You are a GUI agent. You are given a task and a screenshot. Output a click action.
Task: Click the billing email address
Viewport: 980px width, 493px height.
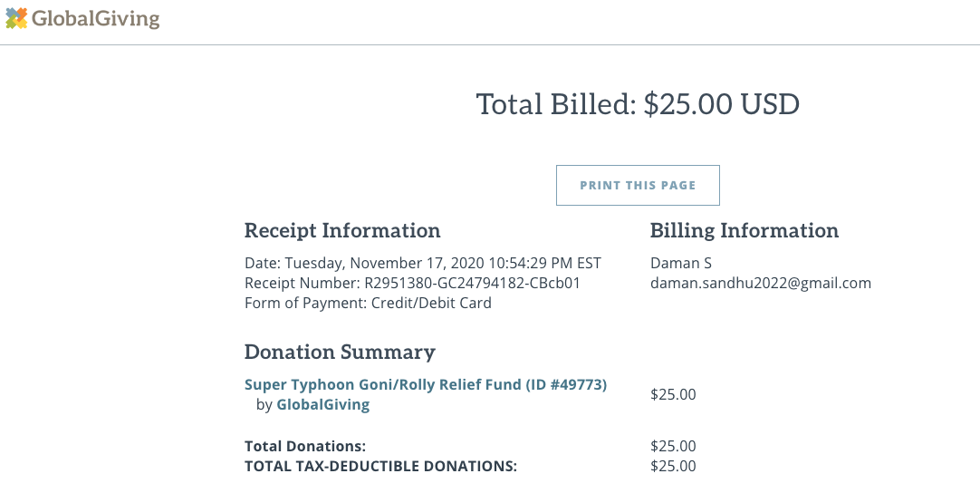coord(761,283)
